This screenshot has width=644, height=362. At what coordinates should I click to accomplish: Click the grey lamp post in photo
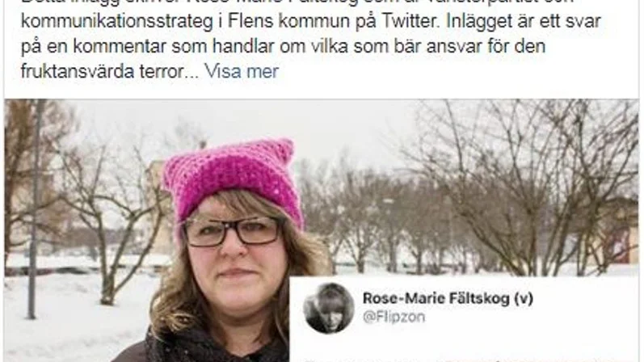tap(36, 209)
